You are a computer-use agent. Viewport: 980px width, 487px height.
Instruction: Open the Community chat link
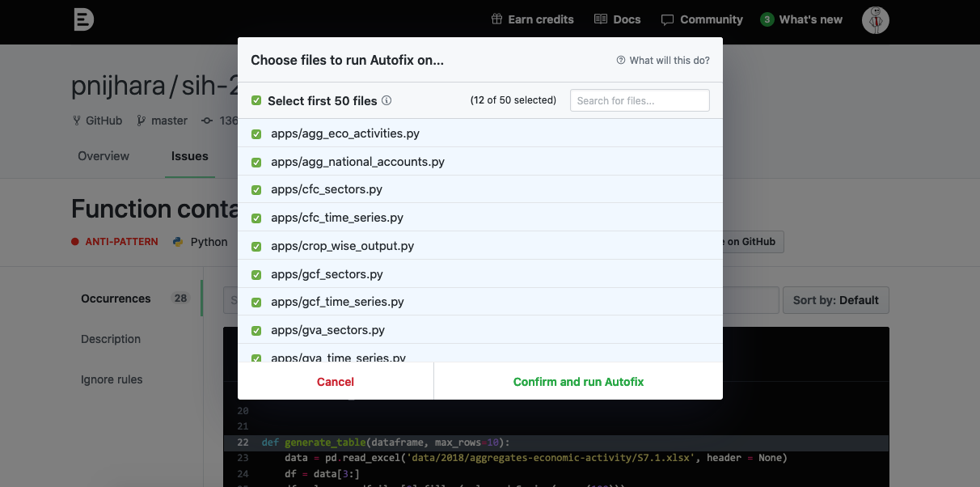pyautogui.click(x=701, y=19)
